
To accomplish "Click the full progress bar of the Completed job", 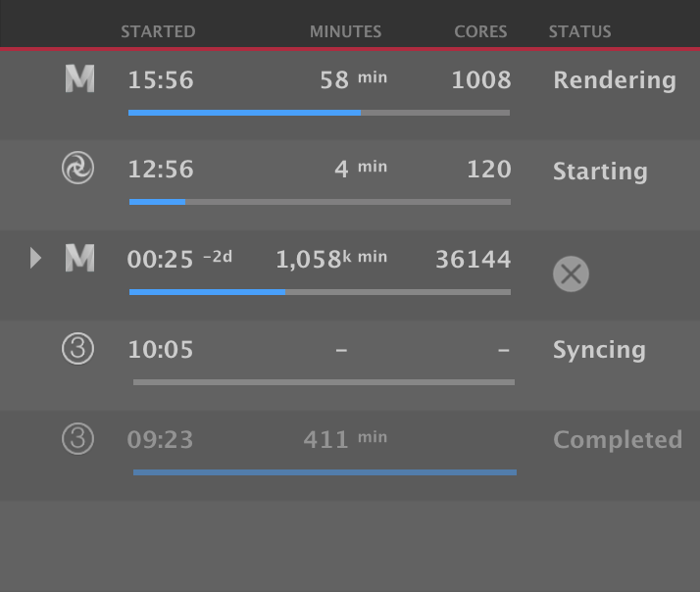I will point(325,472).
